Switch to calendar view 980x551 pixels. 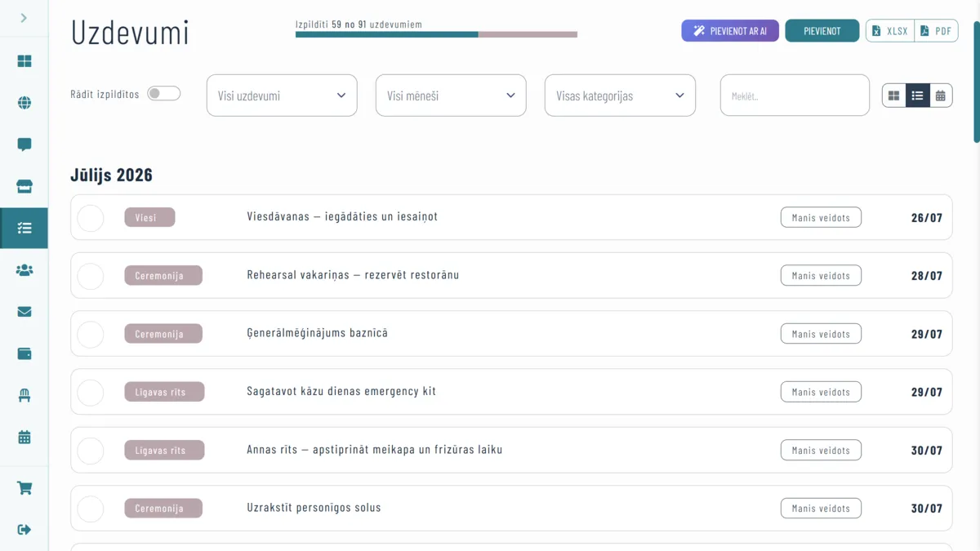(x=941, y=96)
